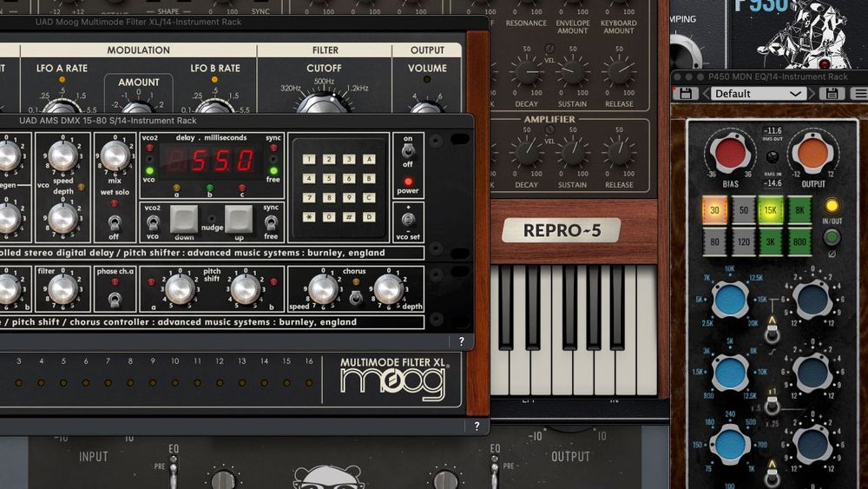
Task: Flip the vco set +/- switch on AMS DMX
Action: coord(408,219)
